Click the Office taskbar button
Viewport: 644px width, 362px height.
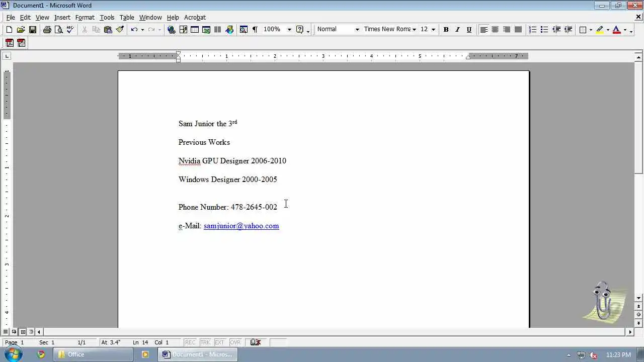tap(93, 354)
